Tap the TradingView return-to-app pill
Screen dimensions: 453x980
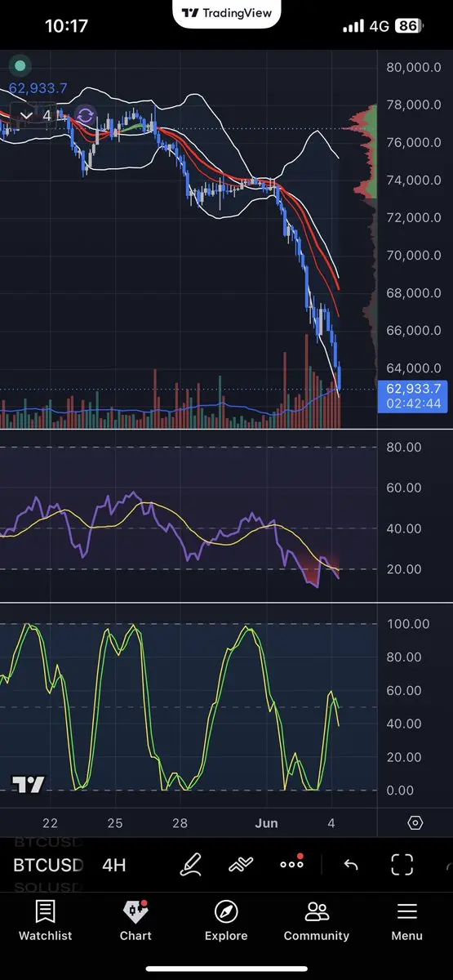(x=227, y=13)
